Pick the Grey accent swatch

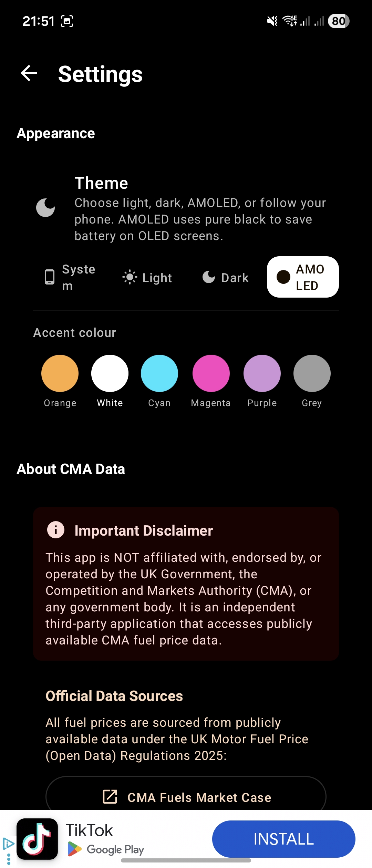click(312, 373)
